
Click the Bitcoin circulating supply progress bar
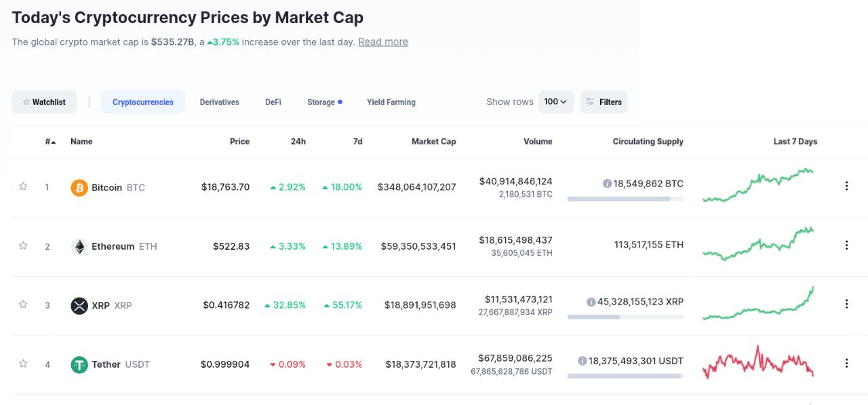coord(625,199)
